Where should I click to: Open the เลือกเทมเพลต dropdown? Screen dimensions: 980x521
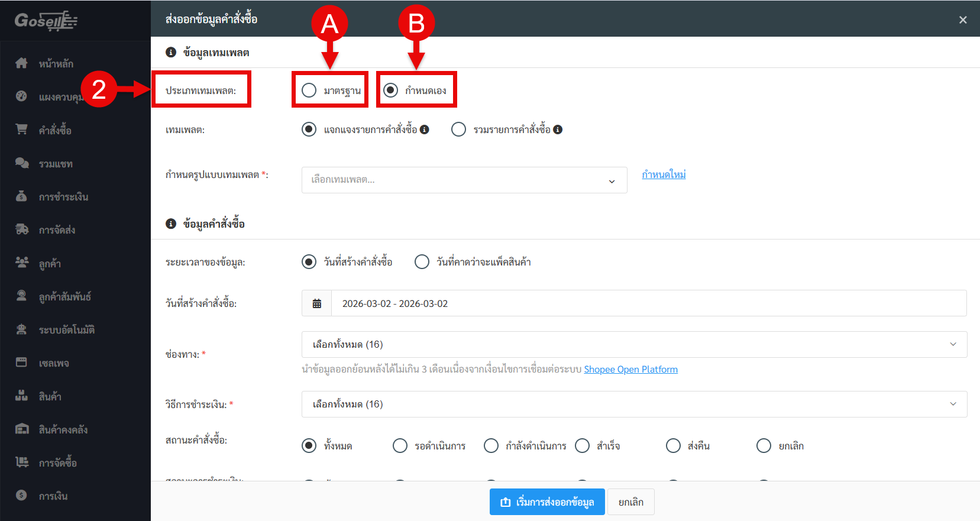[x=464, y=180]
